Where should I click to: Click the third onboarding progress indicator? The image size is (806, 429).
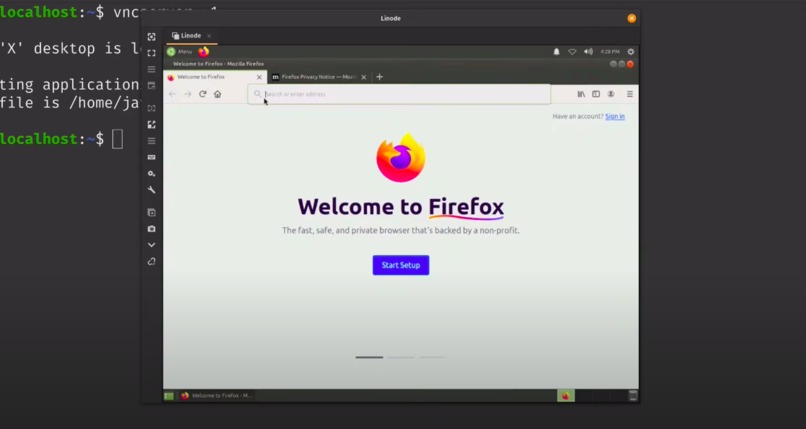(x=432, y=357)
